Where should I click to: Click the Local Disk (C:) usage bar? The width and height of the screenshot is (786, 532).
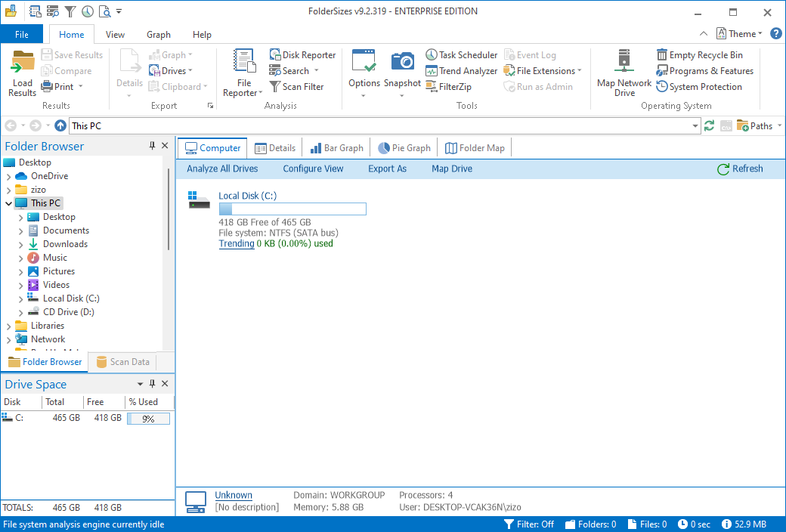point(292,209)
